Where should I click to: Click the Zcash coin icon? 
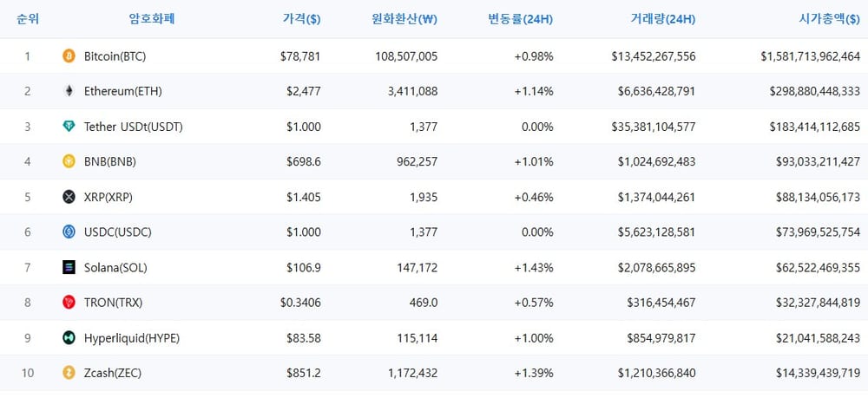(69, 373)
